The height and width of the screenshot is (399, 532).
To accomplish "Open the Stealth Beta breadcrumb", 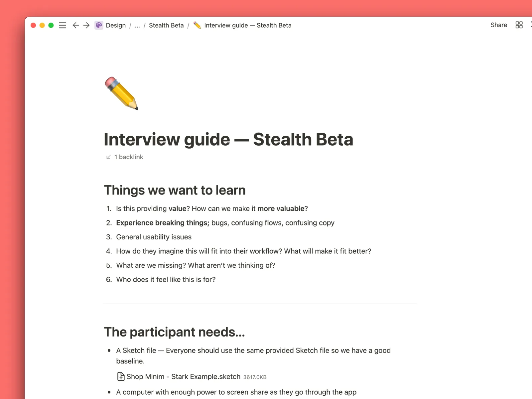I will point(166,25).
